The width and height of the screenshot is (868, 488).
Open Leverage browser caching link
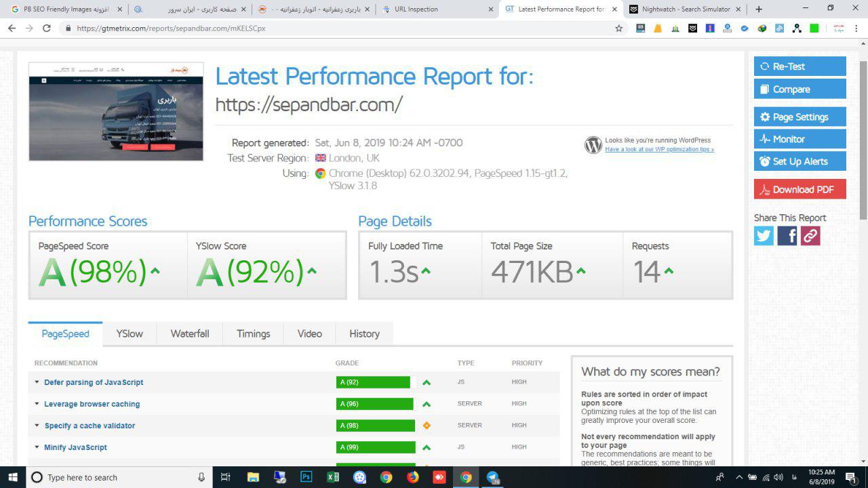(x=92, y=404)
